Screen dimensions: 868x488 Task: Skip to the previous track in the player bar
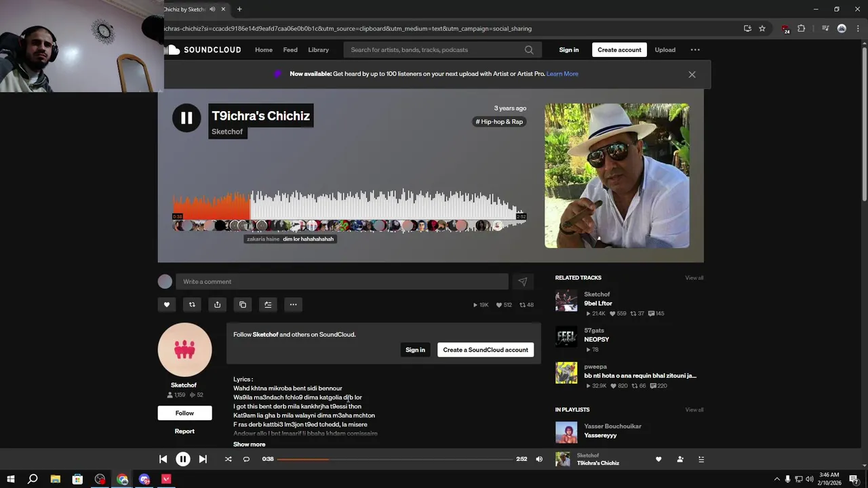tap(163, 459)
